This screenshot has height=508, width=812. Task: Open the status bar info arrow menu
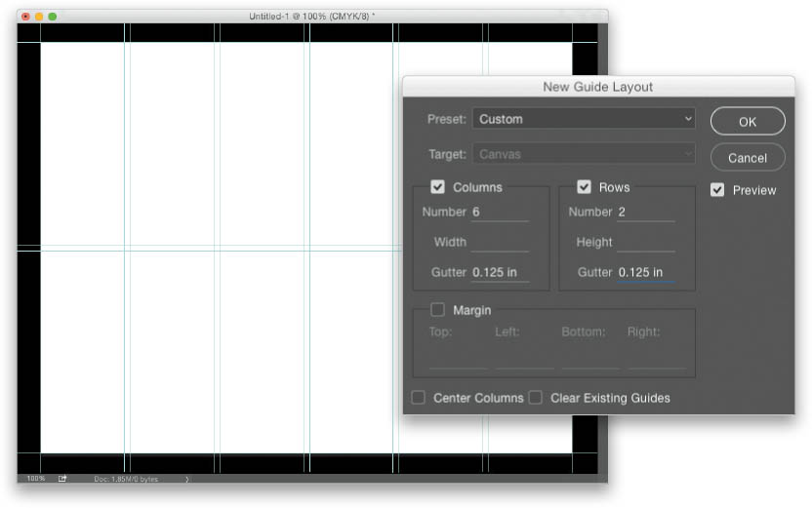pyautogui.click(x=186, y=479)
